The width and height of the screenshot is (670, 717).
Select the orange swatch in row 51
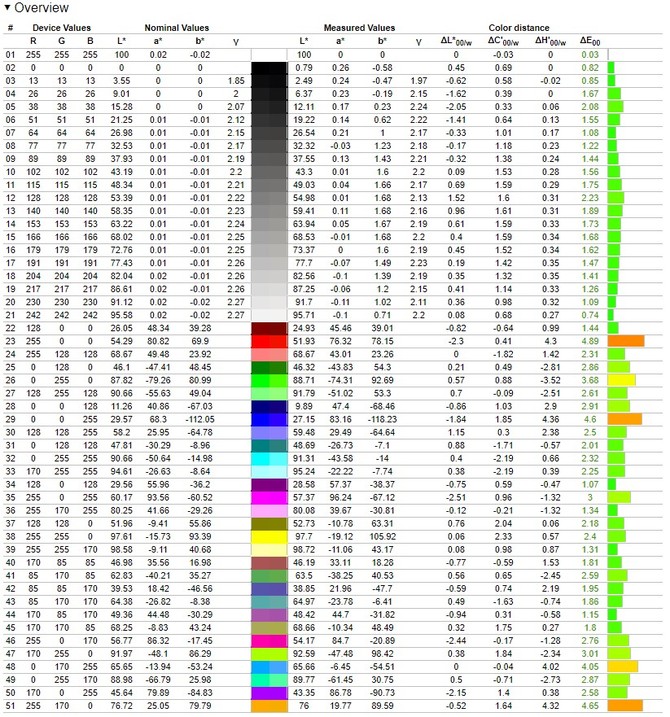pyautogui.click(x=269, y=706)
